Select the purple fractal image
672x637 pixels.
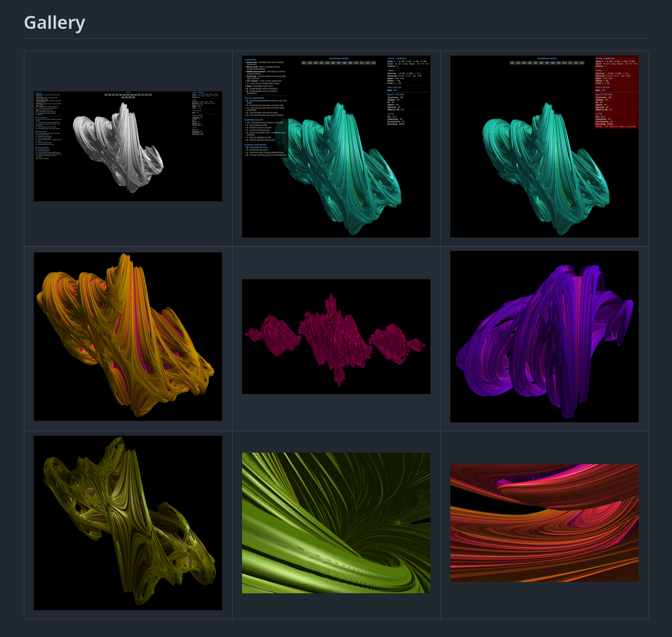pyautogui.click(x=544, y=336)
